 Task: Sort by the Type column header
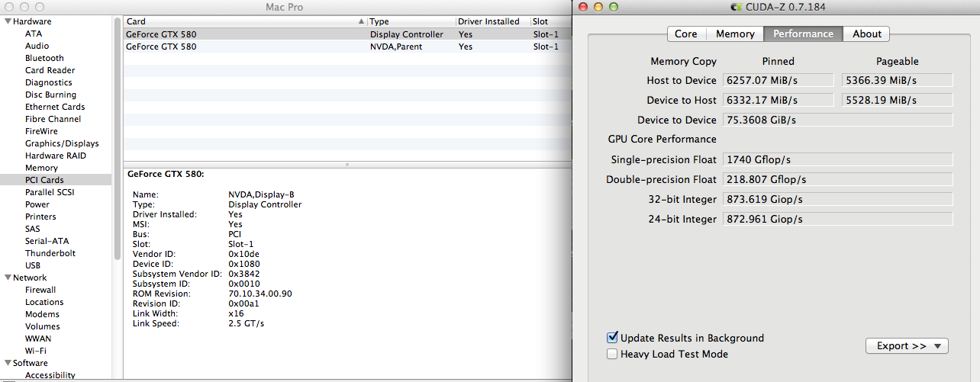pos(411,21)
